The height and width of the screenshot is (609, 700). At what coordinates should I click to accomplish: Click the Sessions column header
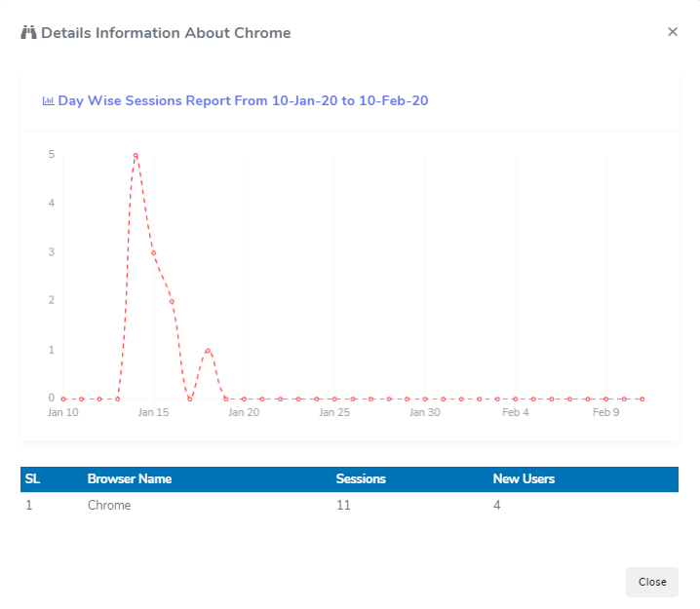point(361,479)
